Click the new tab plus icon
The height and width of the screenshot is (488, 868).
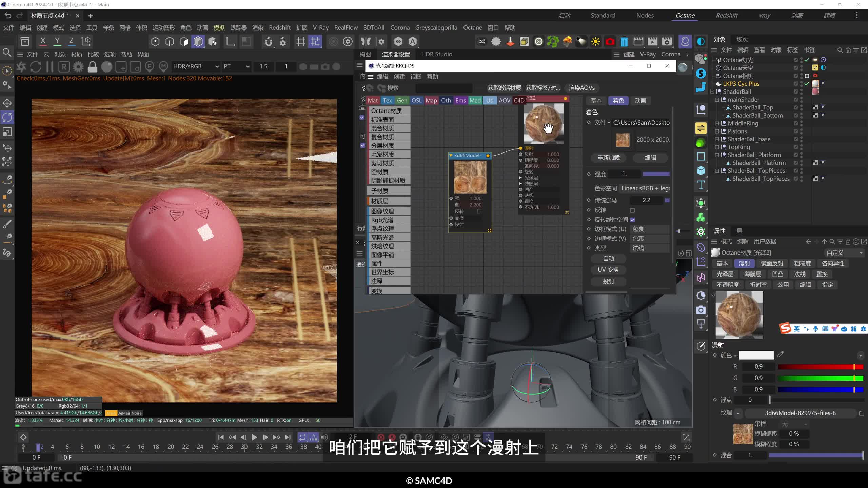[x=91, y=16]
